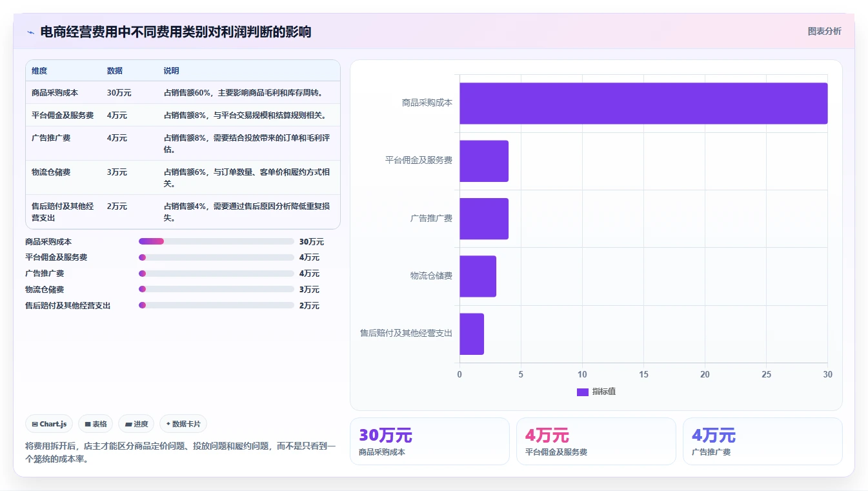Select the 表格 tag chip

[x=96, y=424]
